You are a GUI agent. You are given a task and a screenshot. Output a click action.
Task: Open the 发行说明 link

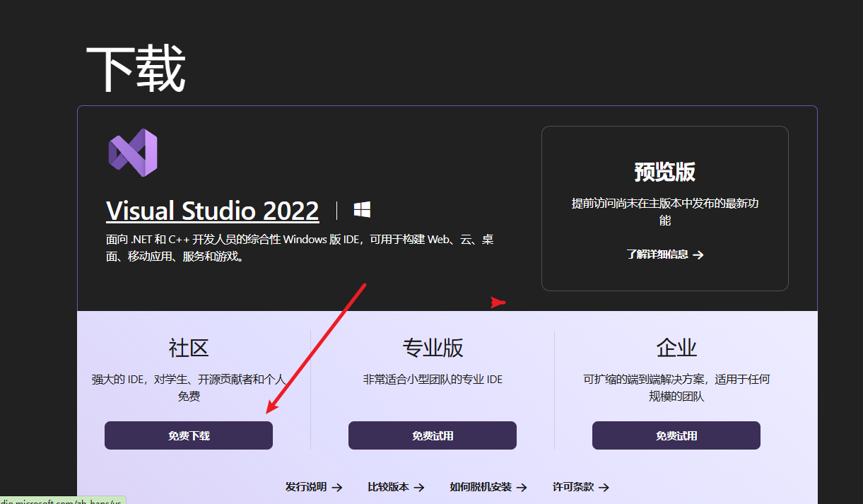point(314,487)
